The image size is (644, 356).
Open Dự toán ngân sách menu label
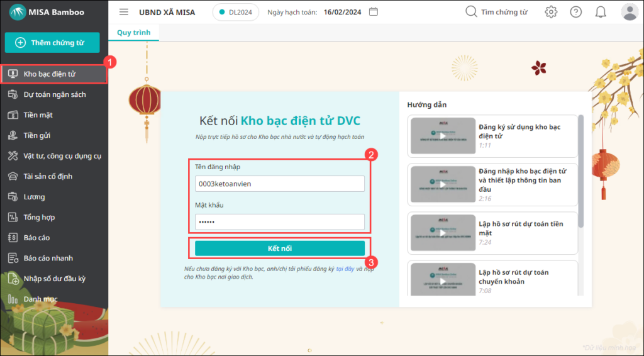(55, 94)
